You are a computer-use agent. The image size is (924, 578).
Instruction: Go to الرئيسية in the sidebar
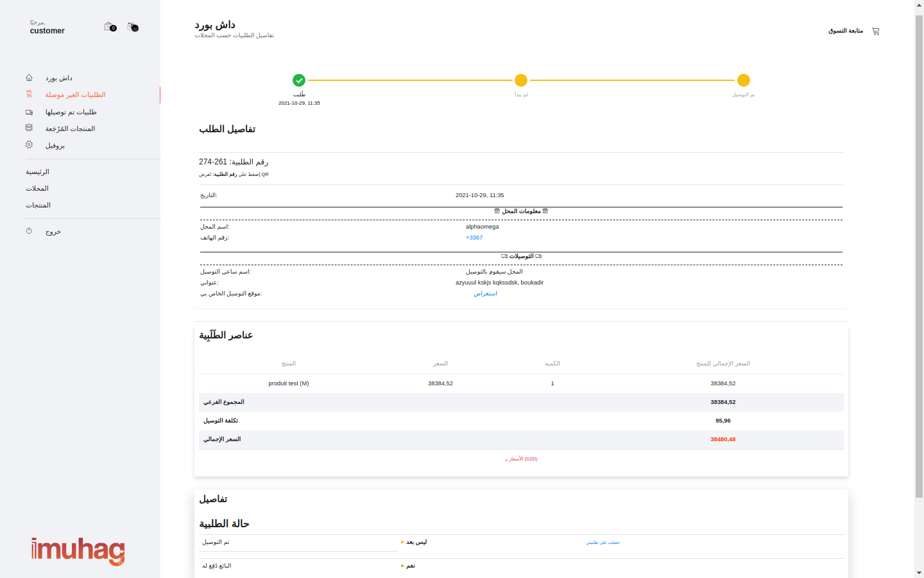coord(37,172)
